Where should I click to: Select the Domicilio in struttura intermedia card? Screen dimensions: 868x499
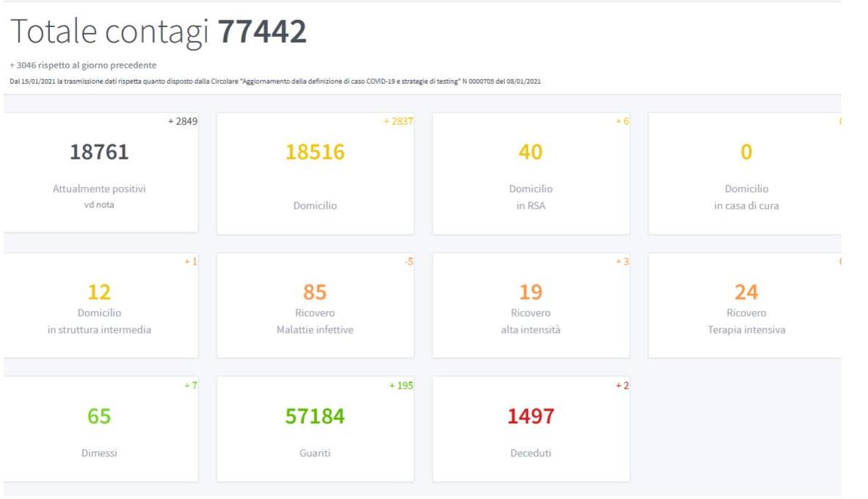coord(99,306)
